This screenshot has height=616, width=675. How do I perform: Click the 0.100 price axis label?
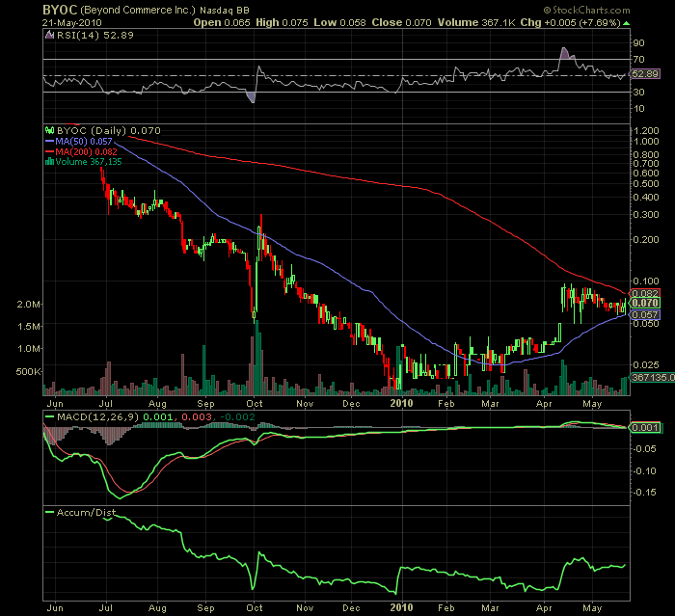pyautogui.click(x=646, y=281)
